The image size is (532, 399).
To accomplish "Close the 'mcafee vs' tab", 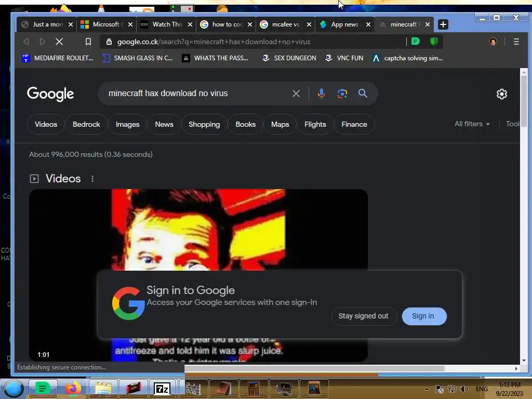I will (x=309, y=24).
